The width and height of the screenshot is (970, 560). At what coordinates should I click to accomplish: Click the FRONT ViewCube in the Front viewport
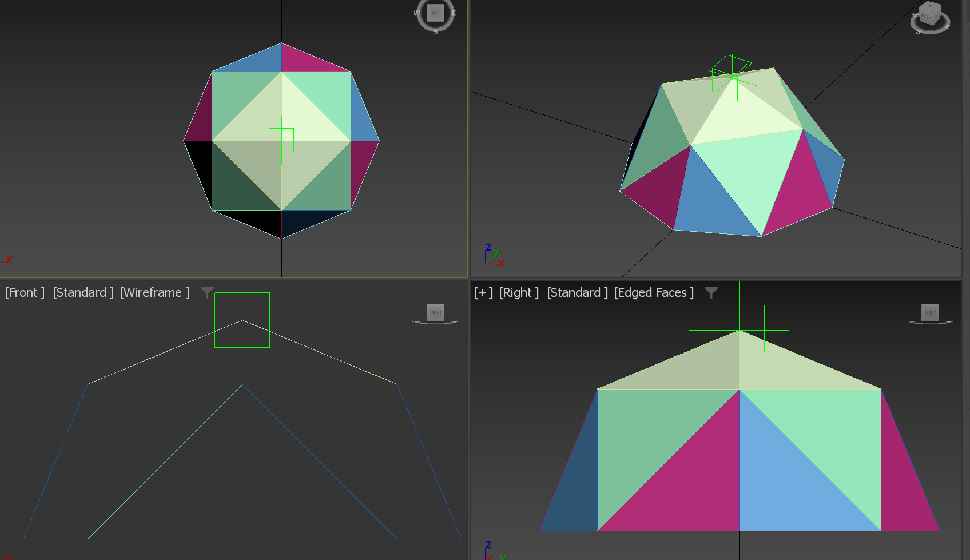click(x=435, y=312)
